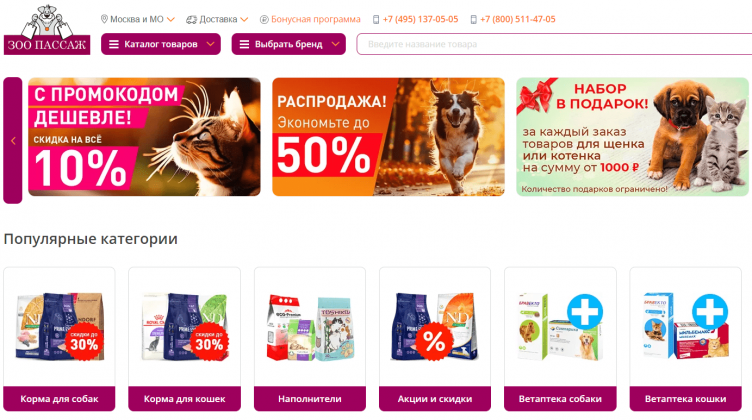Go to previous banner with left arrow
The width and height of the screenshot is (752, 420).
point(13,140)
